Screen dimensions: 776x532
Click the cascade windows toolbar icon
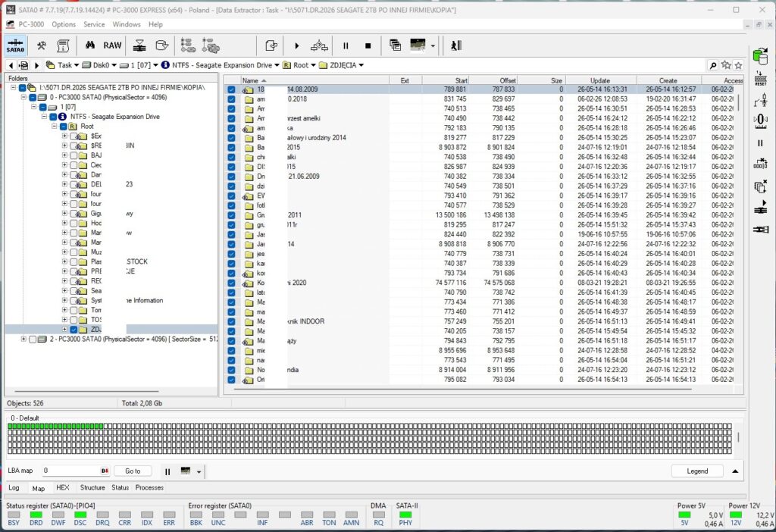pyautogui.click(x=395, y=45)
